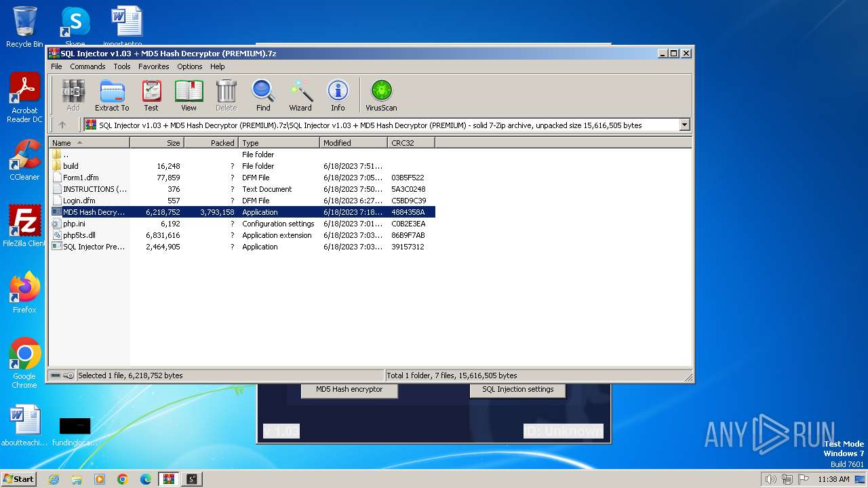Select the build folder
This screenshot has height=488, width=868.
click(x=242, y=166)
